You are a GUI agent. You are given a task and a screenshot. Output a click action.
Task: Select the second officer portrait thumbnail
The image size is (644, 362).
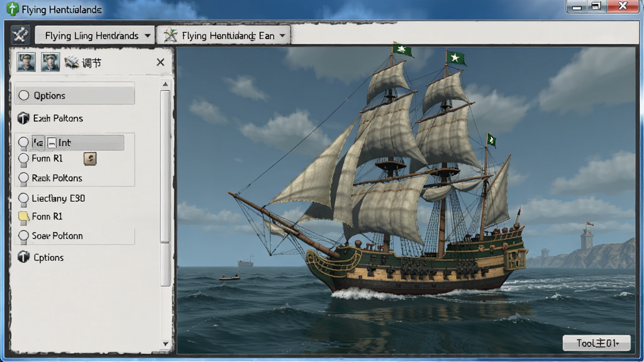[x=50, y=62]
